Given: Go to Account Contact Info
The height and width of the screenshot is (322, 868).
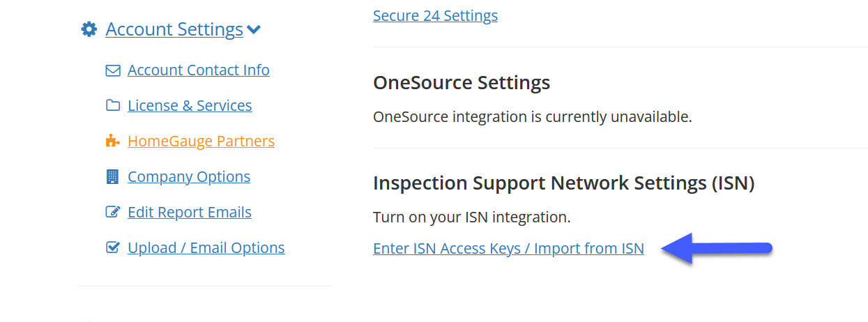Looking at the screenshot, I should [x=199, y=70].
